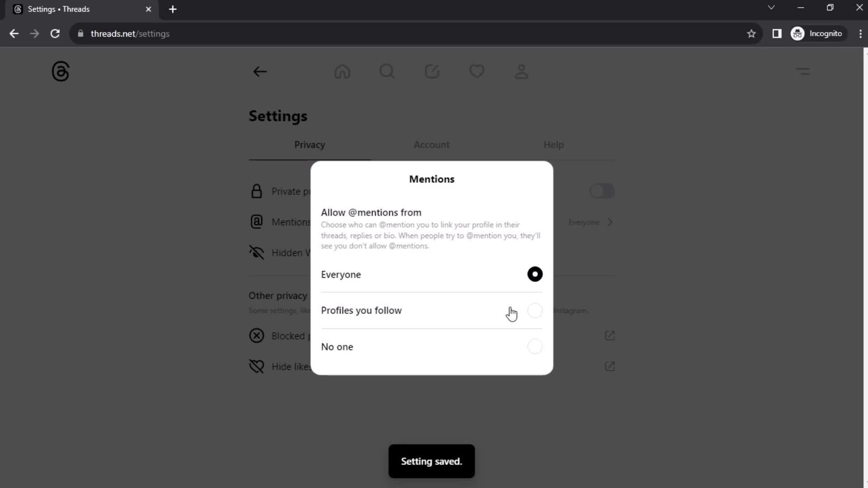Click the Threads home icon

[x=343, y=71]
